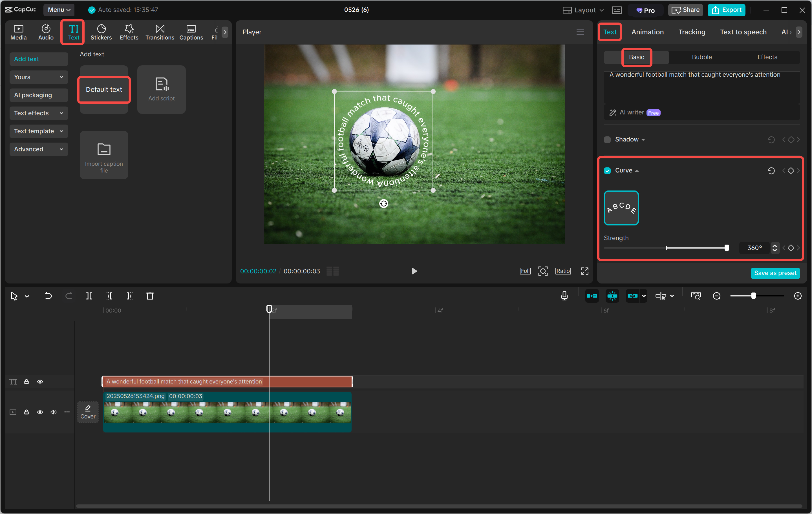The width and height of the screenshot is (812, 514).
Task: Click the Undo icon above the timeline
Action: click(x=48, y=296)
